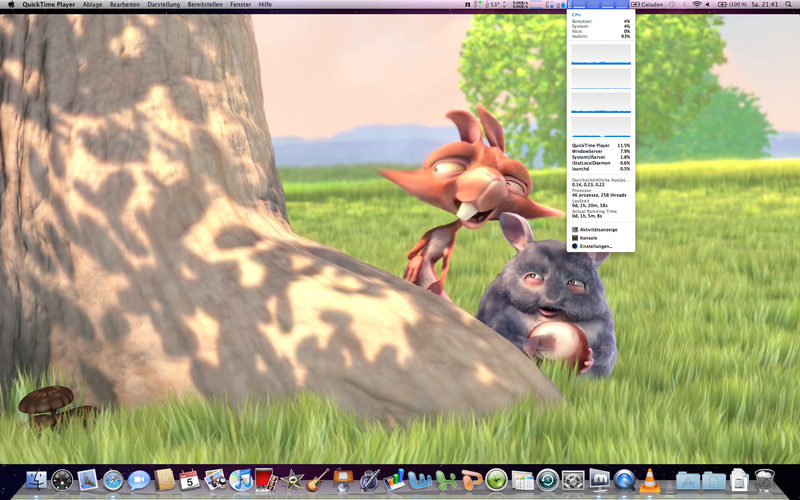The height and width of the screenshot is (500, 800).
Task: Click the iStat CPU graphs menu bar item
Action: tap(598, 5)
